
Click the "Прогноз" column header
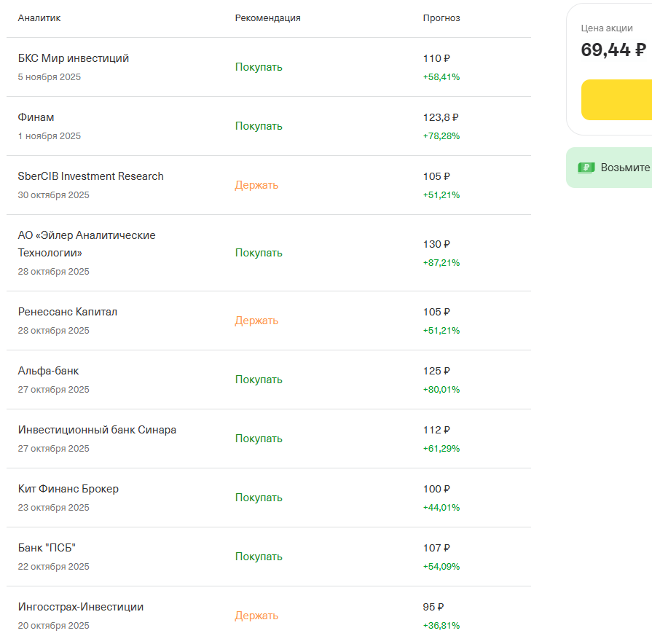point(441,18)
